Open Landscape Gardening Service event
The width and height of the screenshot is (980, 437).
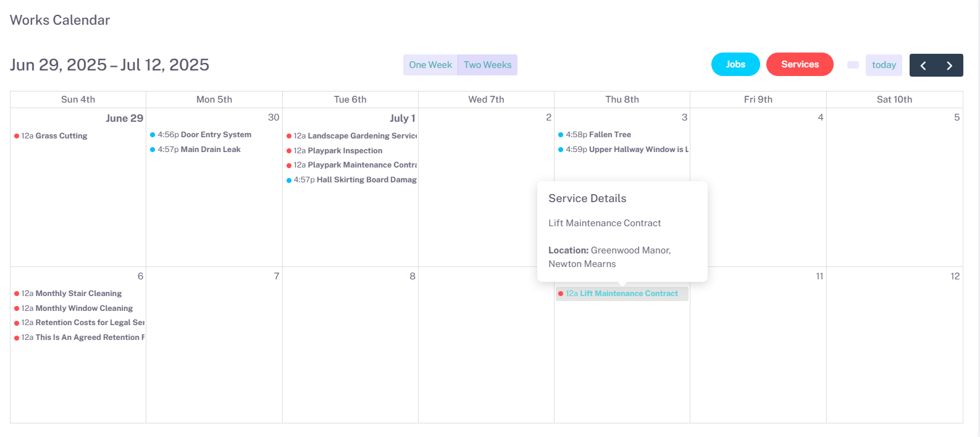click(362, 136)
